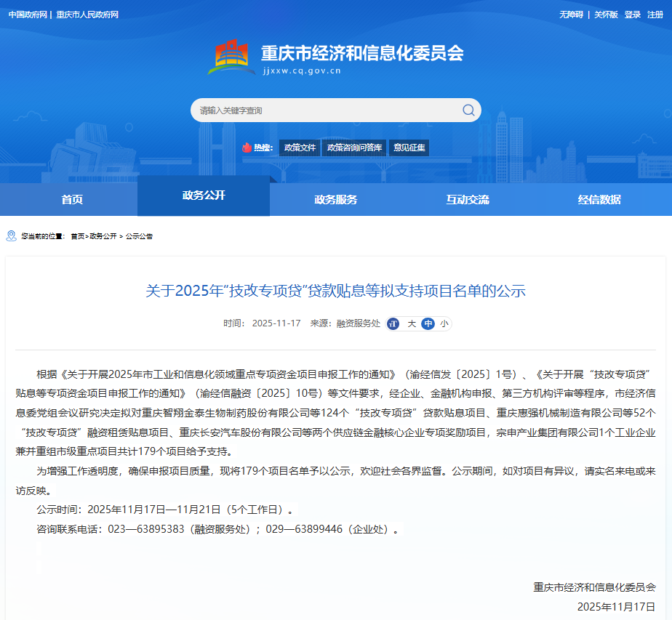
Task: Click the search magnifier icon
Action: tap(468, 110)
